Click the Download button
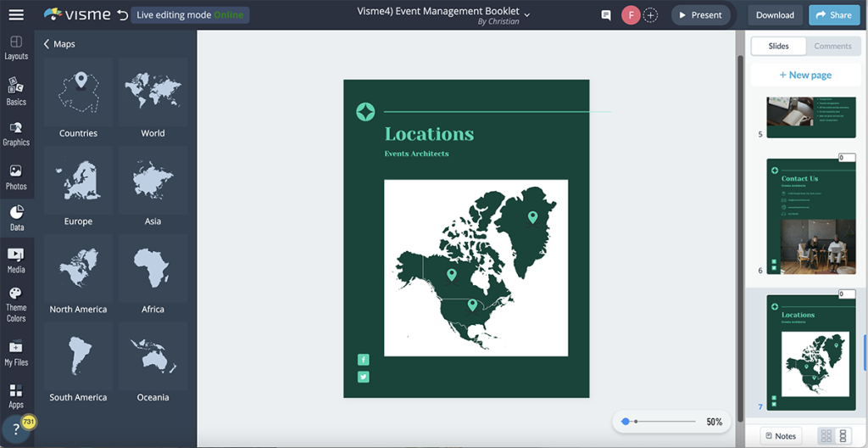868x448 pixels. tap(775, 15)
